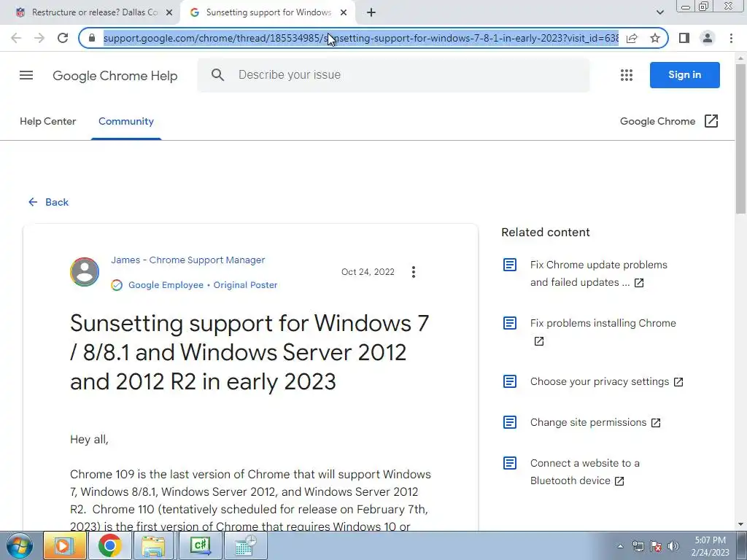Open Connect a website to Bluetooth article

(584, 472)
